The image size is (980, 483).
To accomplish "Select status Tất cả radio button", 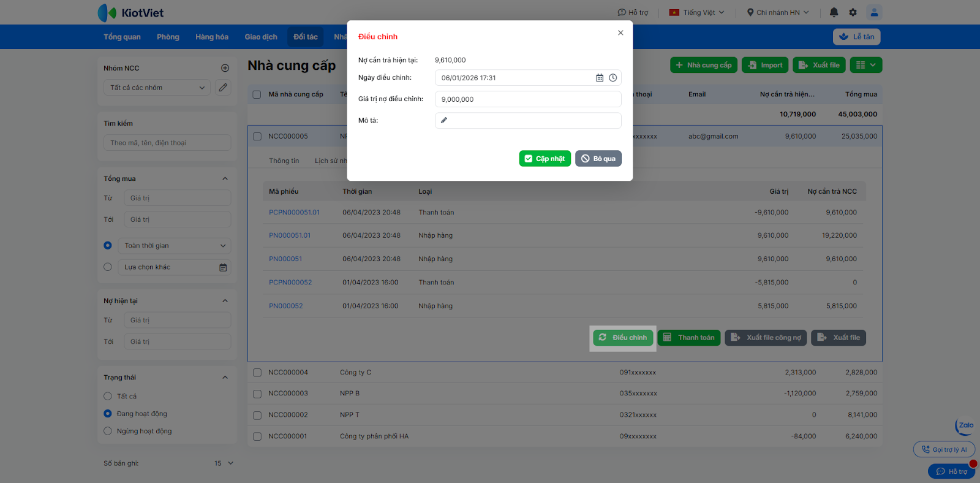I will (108, 396).
